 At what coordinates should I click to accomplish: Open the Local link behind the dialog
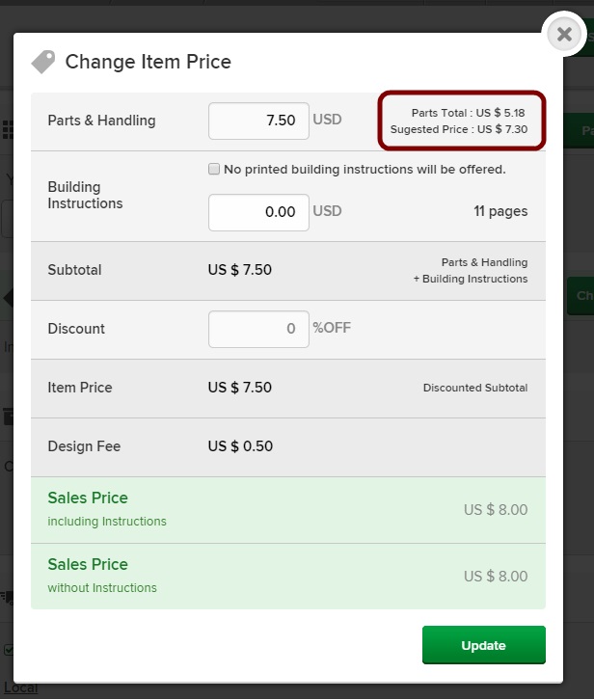coord(20,687)
